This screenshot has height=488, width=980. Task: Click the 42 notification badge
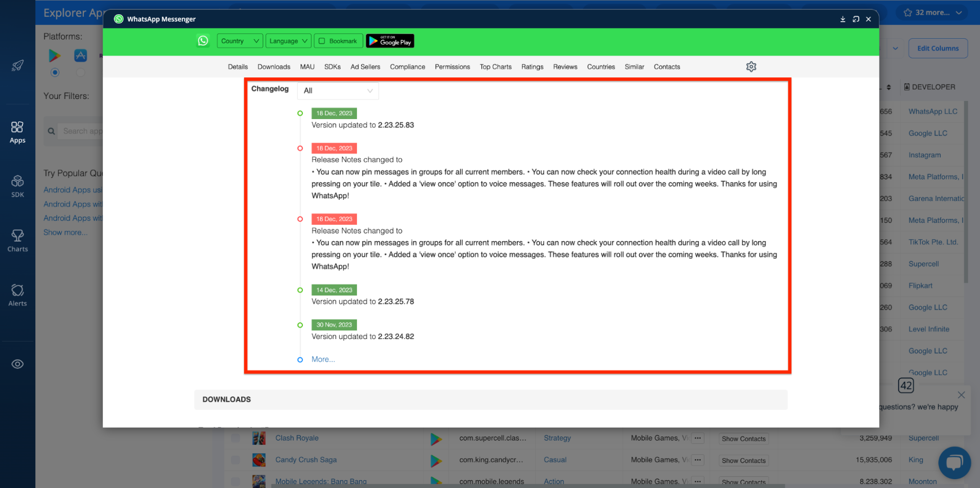pos(906,386)
